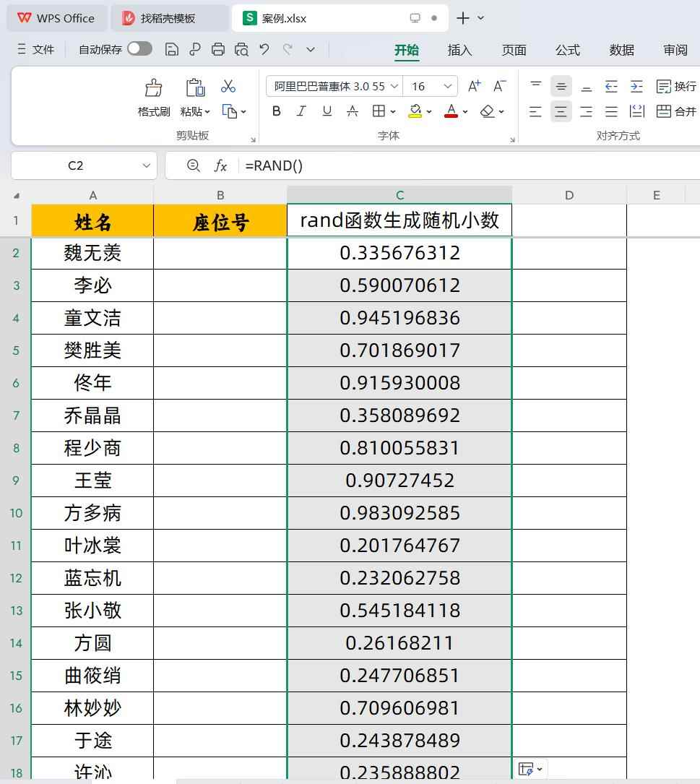Toggle Strikethrough formatting
The image size is (700, 784).
(353, 111)
